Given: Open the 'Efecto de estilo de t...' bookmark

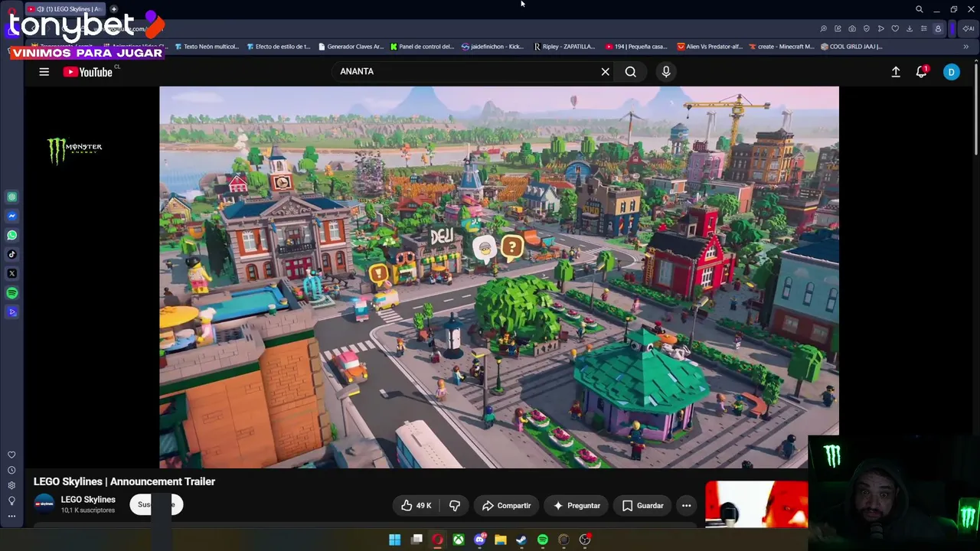Looking at the screenshot, I should tap(279, 47).
